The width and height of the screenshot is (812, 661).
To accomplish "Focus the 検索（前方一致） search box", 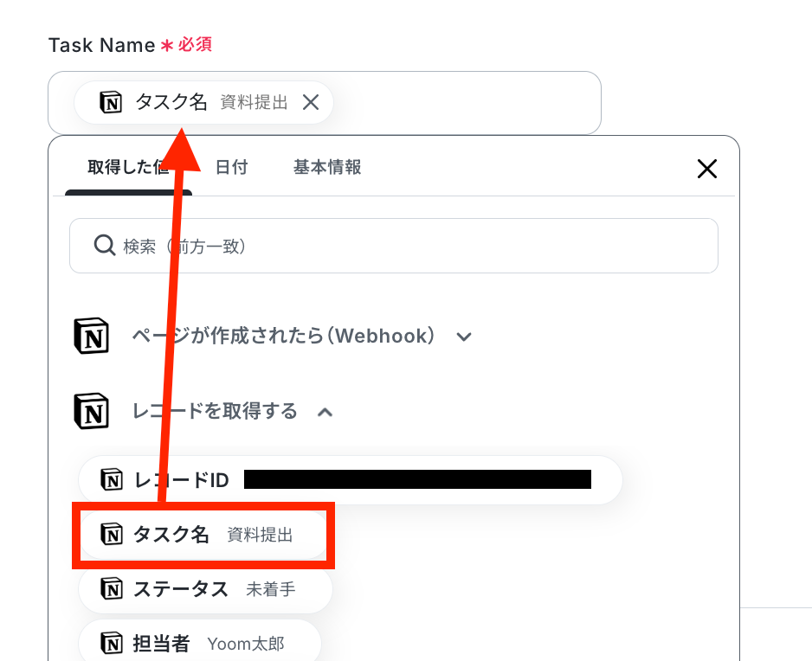I will 394,246.
